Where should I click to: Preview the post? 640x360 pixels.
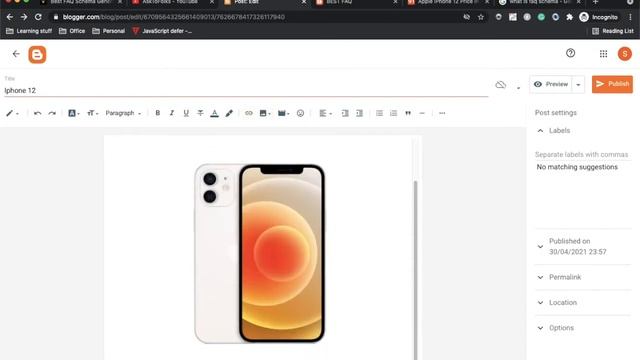click(551, 84)
